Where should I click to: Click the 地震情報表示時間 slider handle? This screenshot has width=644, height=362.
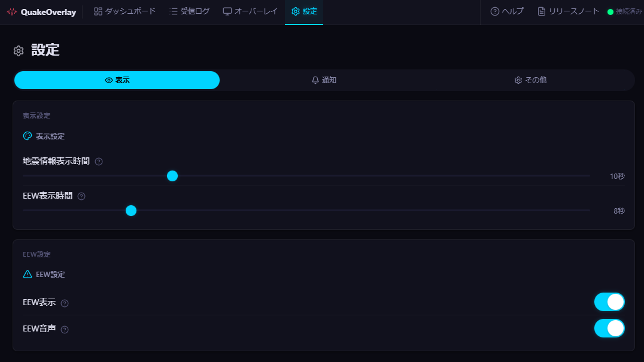click(172, 176)
